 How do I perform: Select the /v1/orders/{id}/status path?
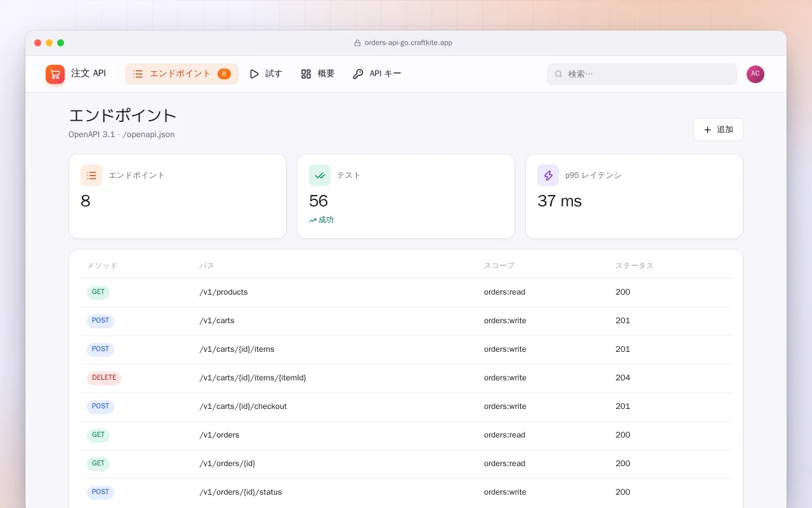[x=240, y=492]
